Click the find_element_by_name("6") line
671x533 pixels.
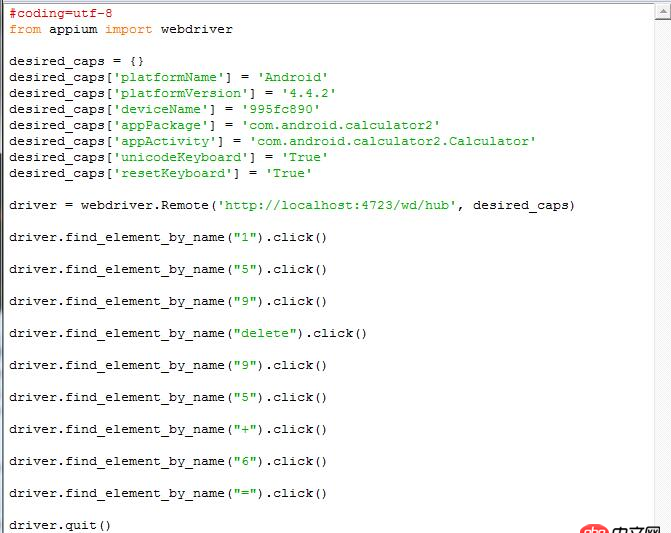168,462
